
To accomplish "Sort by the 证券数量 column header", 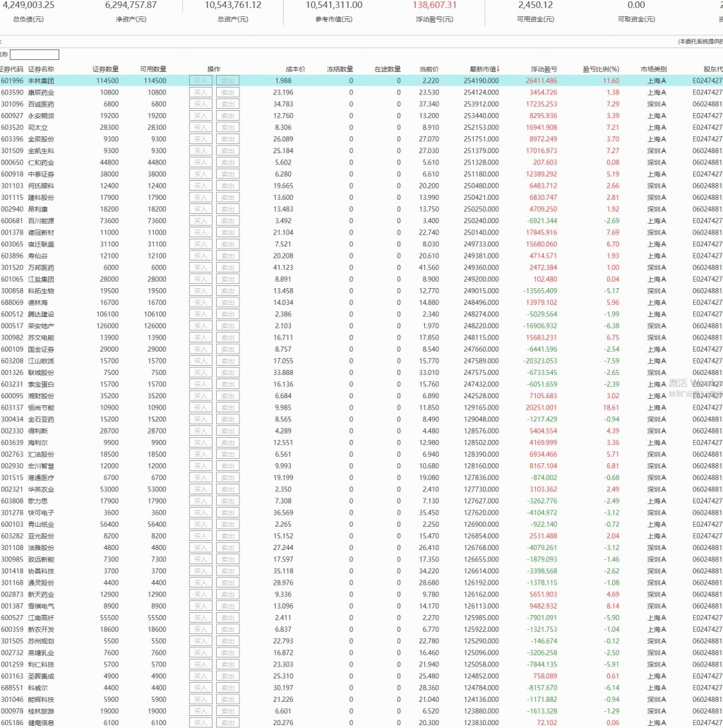I will pos(105,69).
